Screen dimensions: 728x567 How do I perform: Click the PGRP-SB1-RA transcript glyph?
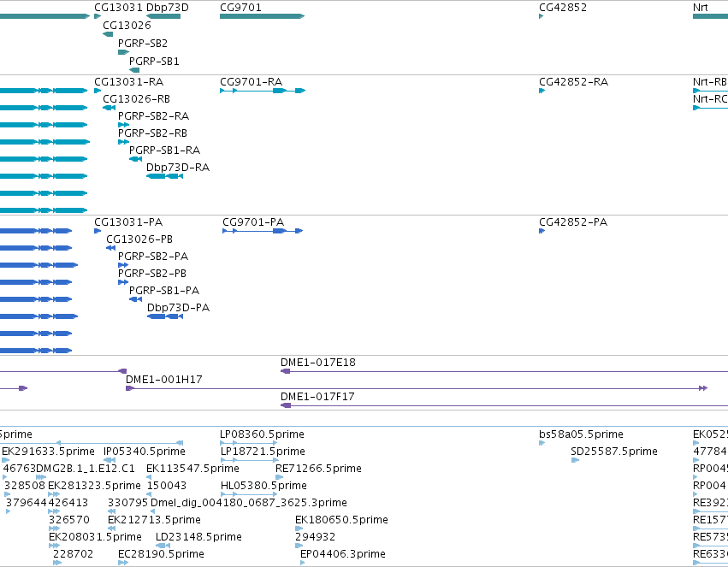click(x=135, y=159)
